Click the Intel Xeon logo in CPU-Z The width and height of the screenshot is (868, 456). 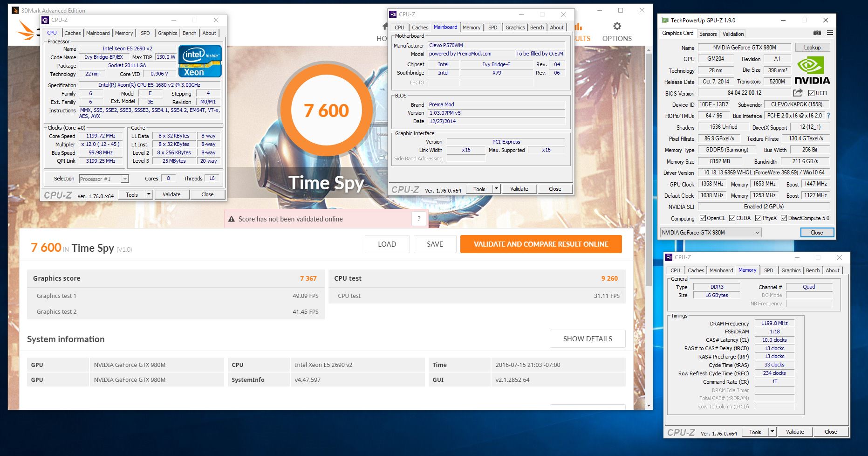click(200, 61)
